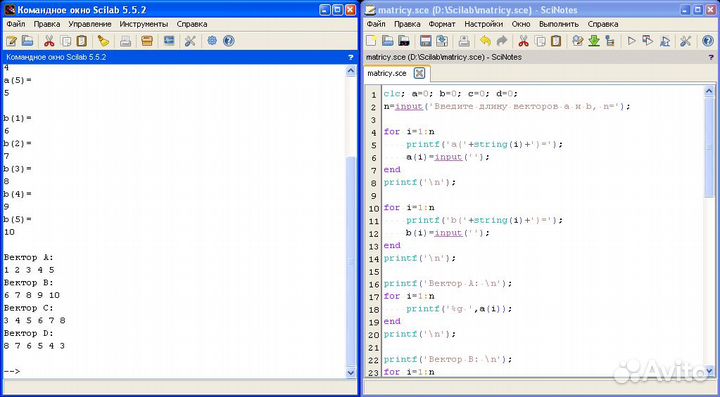Screen dimensions: 720x397
Task: Place cursor on line 2 input statement
Action: pos(507,106)
